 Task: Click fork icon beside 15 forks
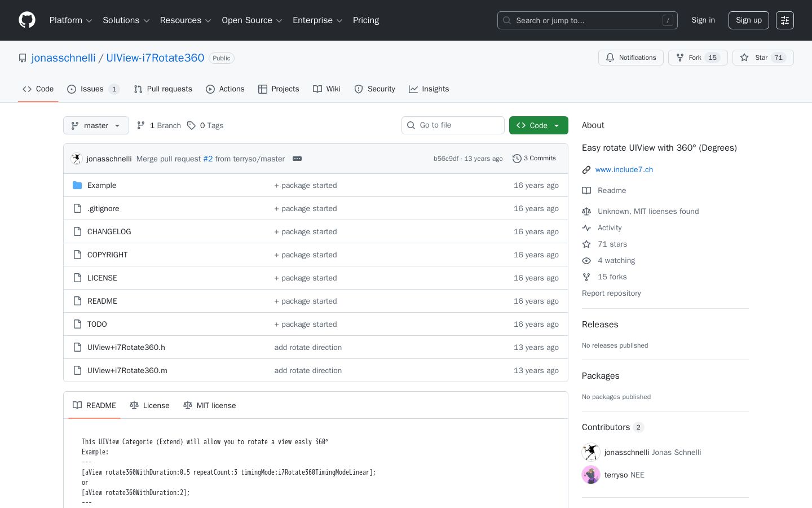coord(586,277)
